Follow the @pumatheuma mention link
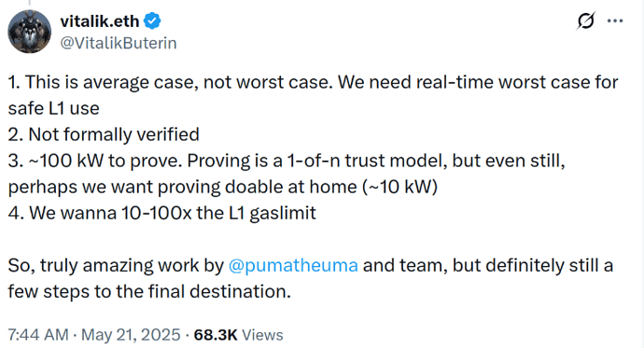Image resolution: width=644 pixels, height=348 pixels. coord(293,266)
